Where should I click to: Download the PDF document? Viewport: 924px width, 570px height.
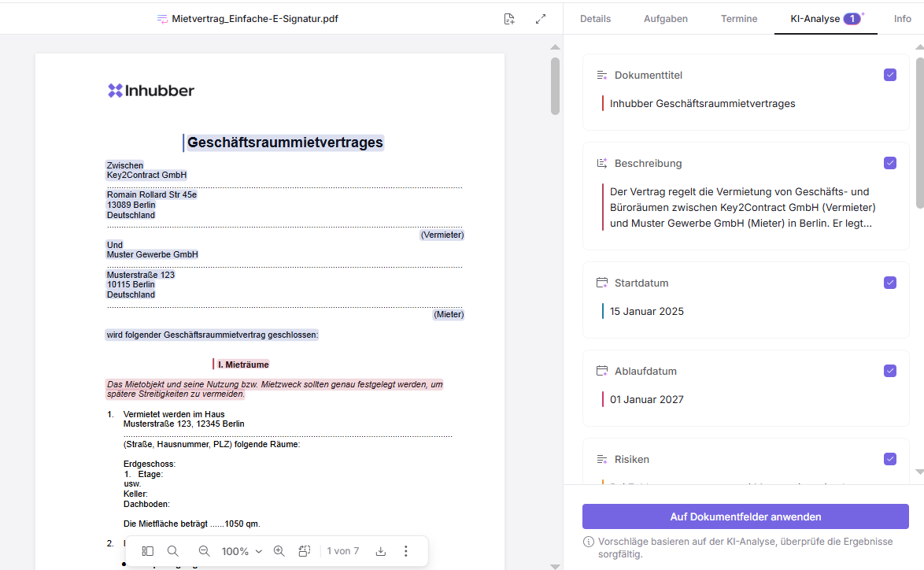click(381, 551)
